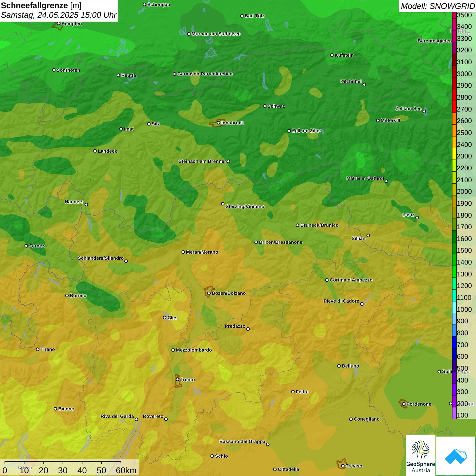Click the 'Bassano del Grappa' label
The width and height of the screenshot is (476, 476).
pyautogui.click(x=242, y=441)
